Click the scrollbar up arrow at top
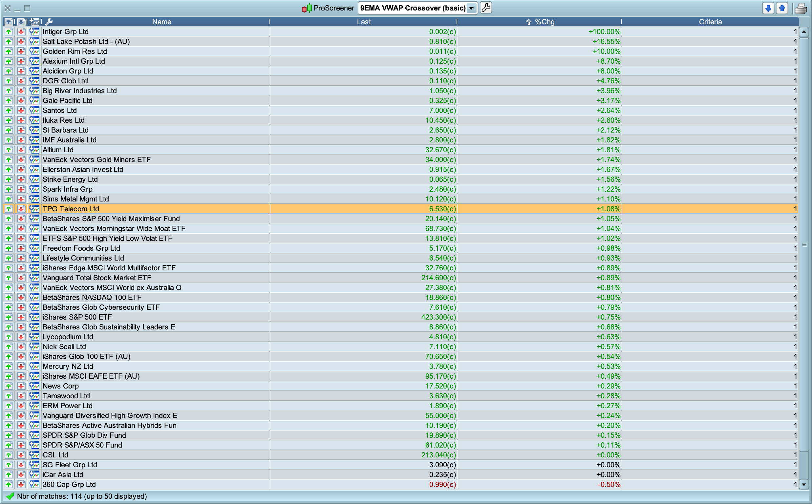 point(804,32)
